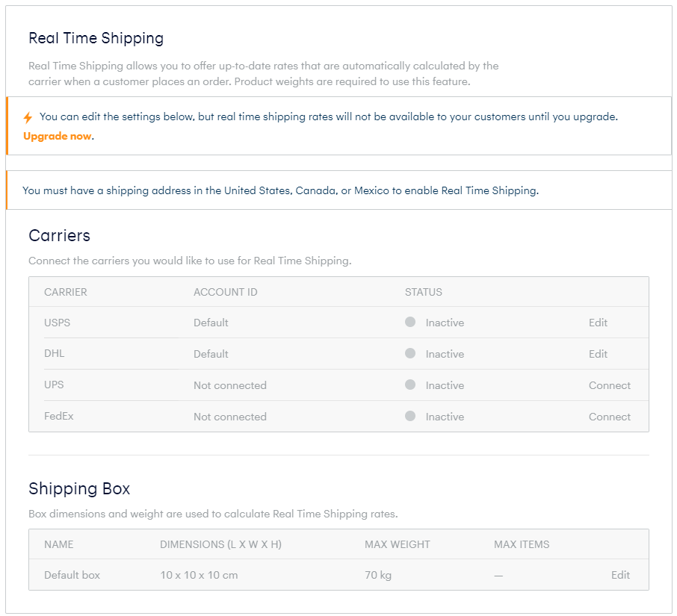Viewport: 677px width, 616px height.
Task: Click the 70 kg max weight value
Action: pyautogui.click(x=378, y=575)
